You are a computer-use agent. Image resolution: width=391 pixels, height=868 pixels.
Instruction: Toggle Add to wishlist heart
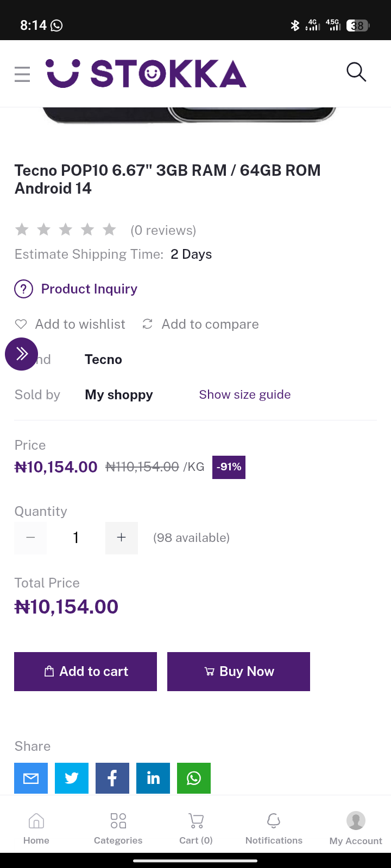(x=21, y=324)
